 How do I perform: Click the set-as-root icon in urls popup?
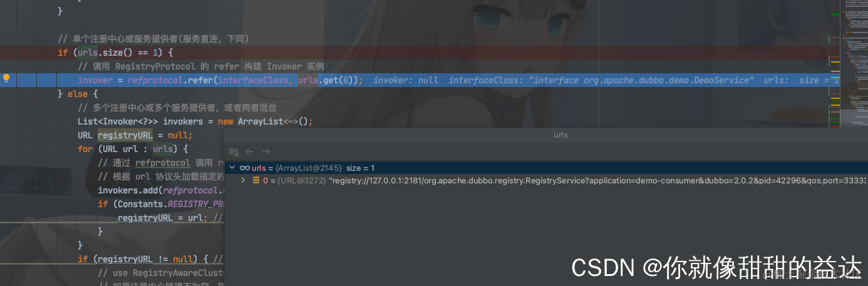[x=234, y=151]
